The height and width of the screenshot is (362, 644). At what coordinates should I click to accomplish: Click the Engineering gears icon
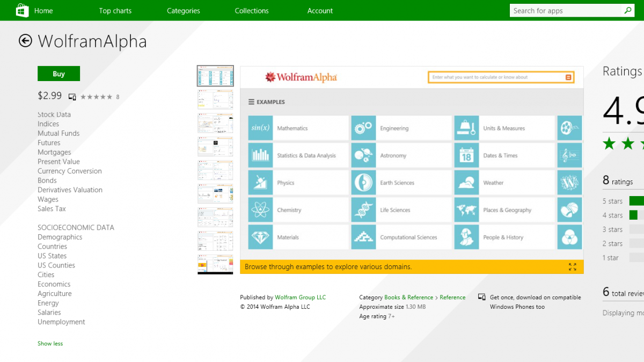pos(363,128)
